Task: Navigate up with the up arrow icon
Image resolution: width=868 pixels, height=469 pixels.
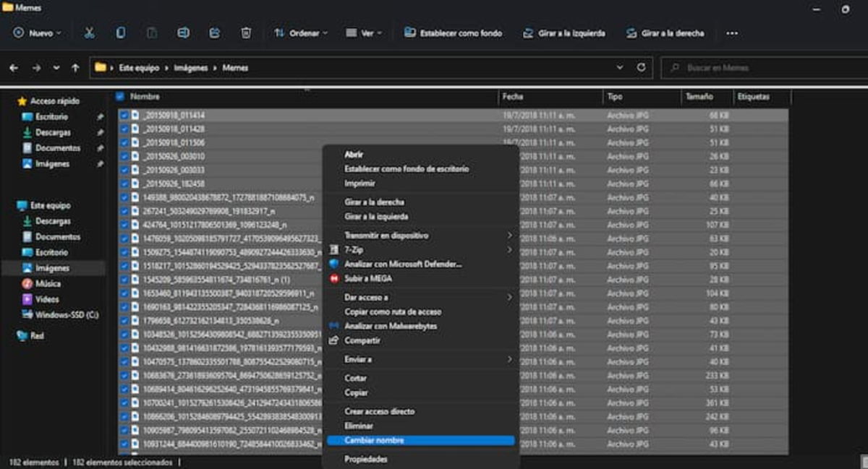Action: click(x=75, y=68)
